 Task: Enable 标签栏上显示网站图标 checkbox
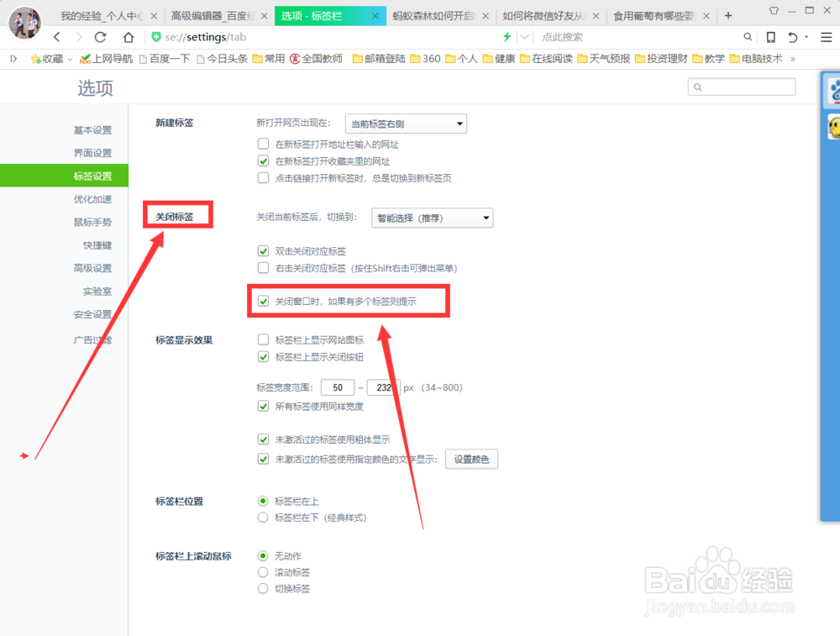263,339
